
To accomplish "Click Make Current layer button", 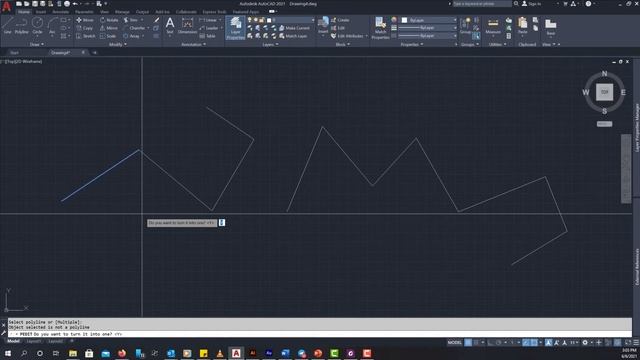I will click(294, 28).
